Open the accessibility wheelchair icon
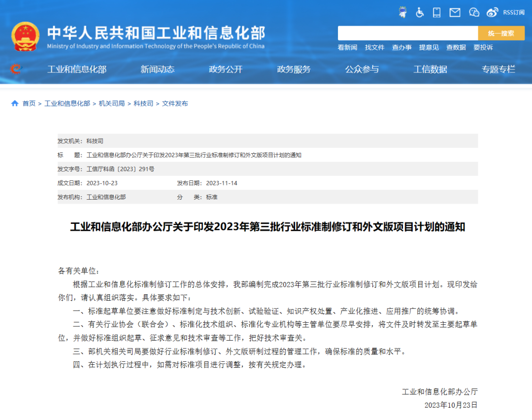Viewport: 532px width, 420px height. tap(420, 12)
